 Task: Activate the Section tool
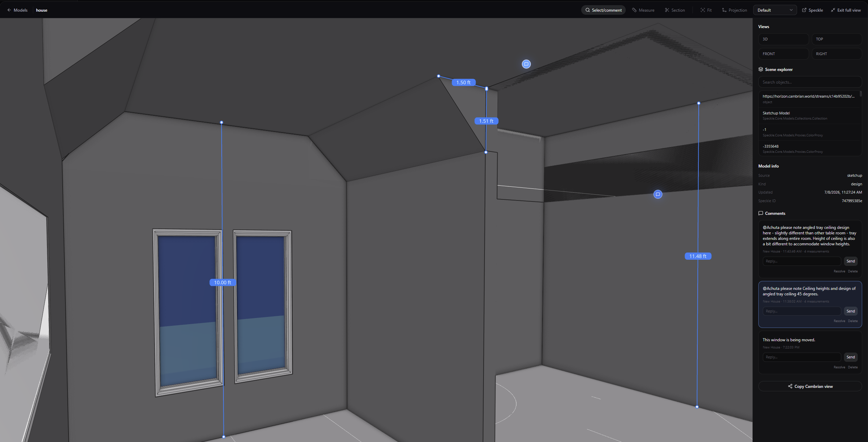click(675, 10)
